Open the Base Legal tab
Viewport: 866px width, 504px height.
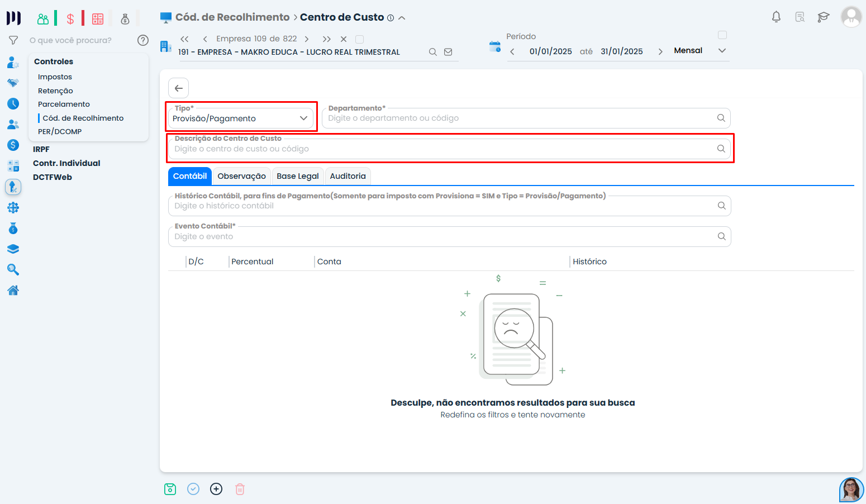click(x=297, y=176)
